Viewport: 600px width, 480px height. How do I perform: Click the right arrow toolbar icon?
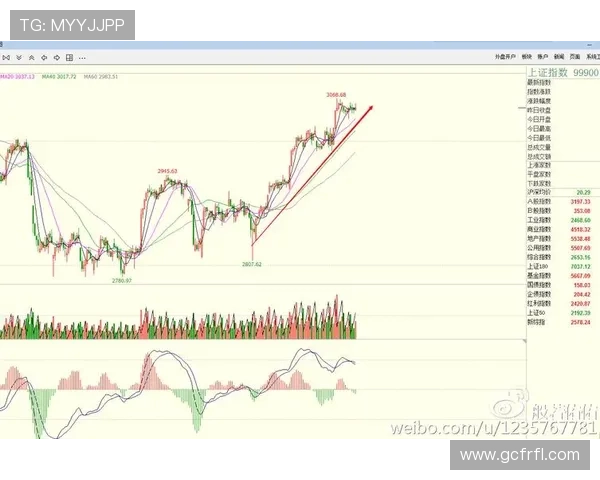coord(57,58)
